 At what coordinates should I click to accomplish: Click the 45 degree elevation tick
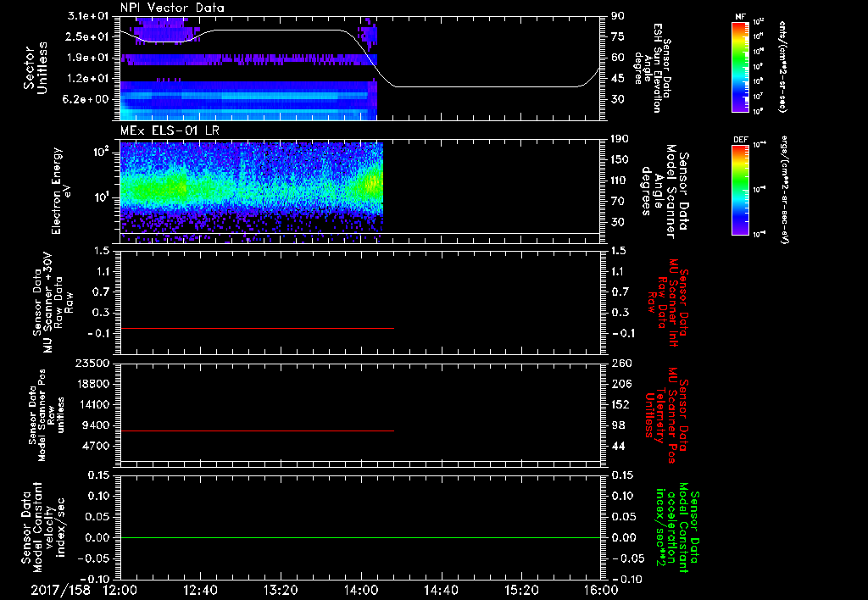618,79
